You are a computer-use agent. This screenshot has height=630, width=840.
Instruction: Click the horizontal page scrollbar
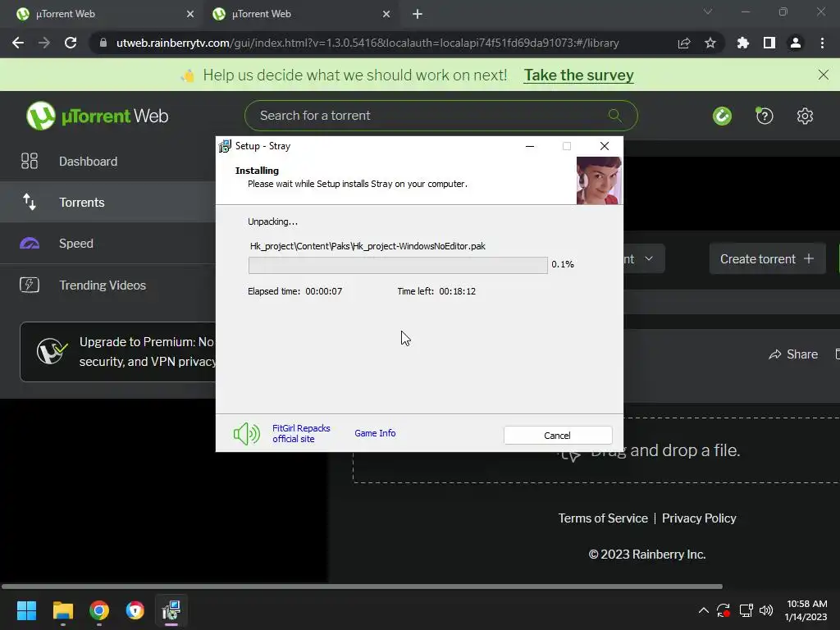pyautogui.click(x=362, y=586)
